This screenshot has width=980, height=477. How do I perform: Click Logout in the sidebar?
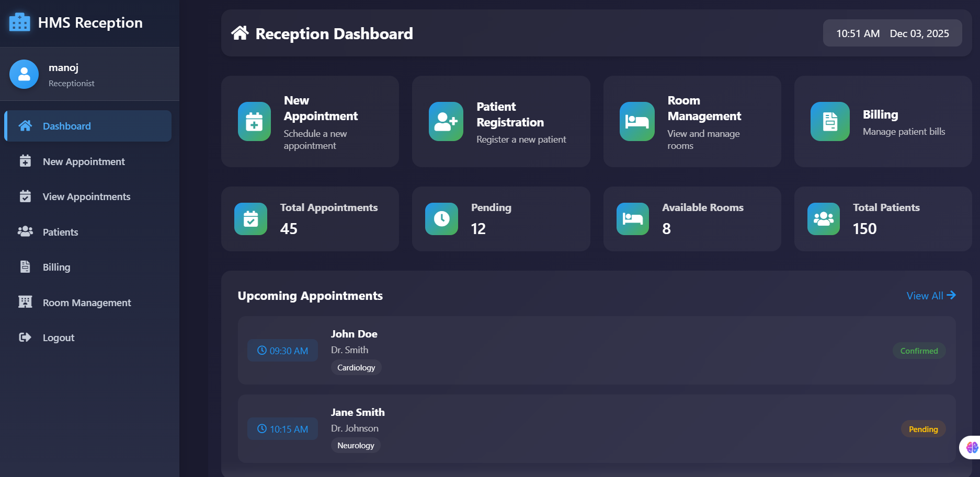click(x=58, y=338)
